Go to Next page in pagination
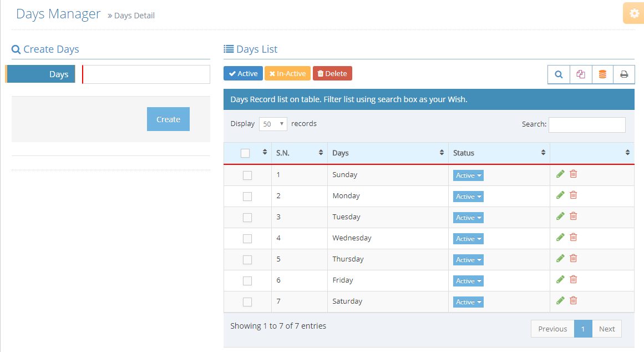The height and width of the screenshot is (352, 644). pyautogui.click(x=607, y=329)
